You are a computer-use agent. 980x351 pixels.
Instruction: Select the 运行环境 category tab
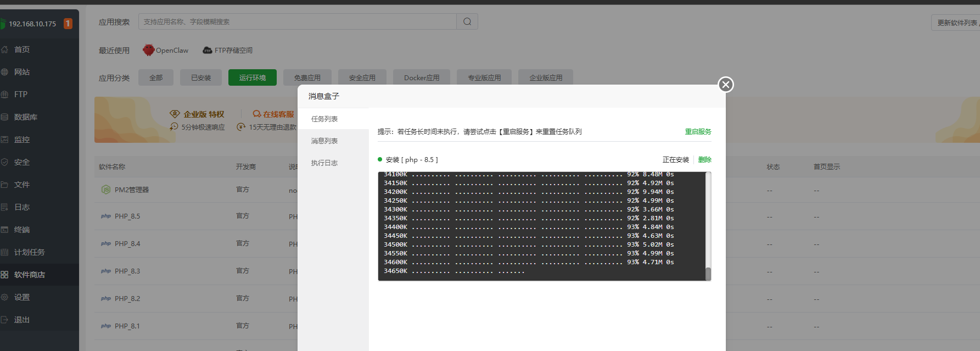pyautogui.click(x=253, y=77)
